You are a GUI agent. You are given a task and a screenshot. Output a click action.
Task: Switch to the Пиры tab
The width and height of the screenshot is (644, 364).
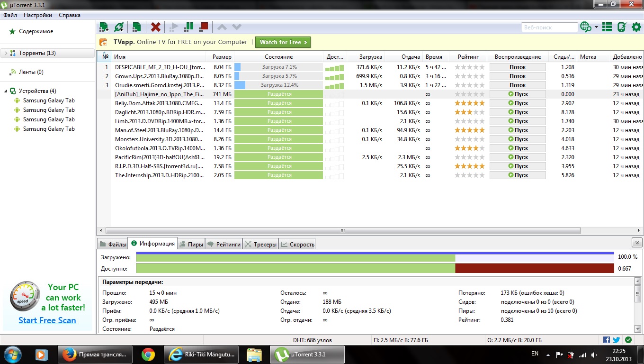pos(191,245)
